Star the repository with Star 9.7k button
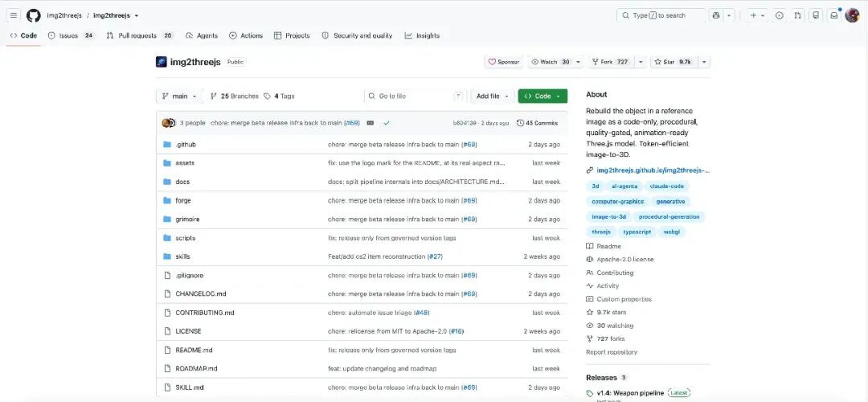868x402 pixels. click(x=674, y=62)
